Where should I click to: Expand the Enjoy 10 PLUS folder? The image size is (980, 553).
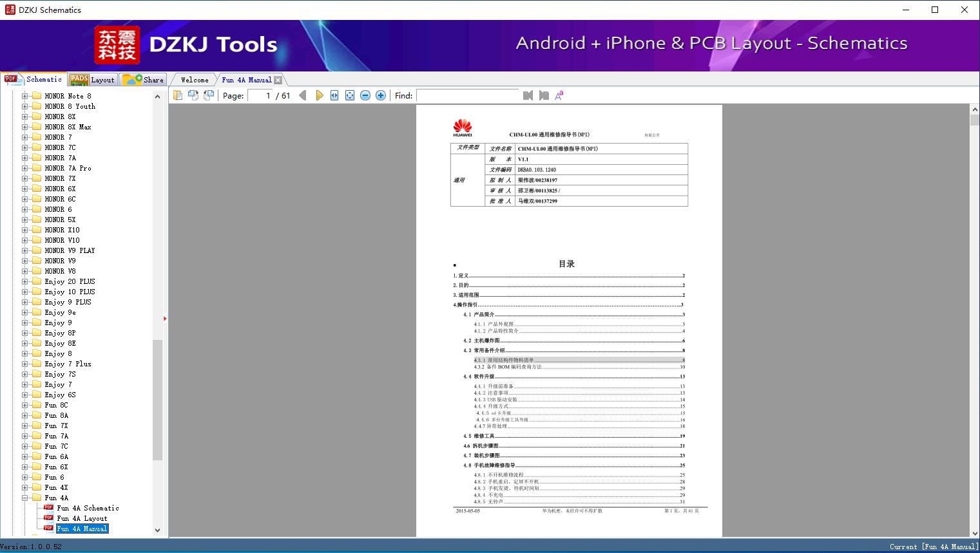pos(24,292)
